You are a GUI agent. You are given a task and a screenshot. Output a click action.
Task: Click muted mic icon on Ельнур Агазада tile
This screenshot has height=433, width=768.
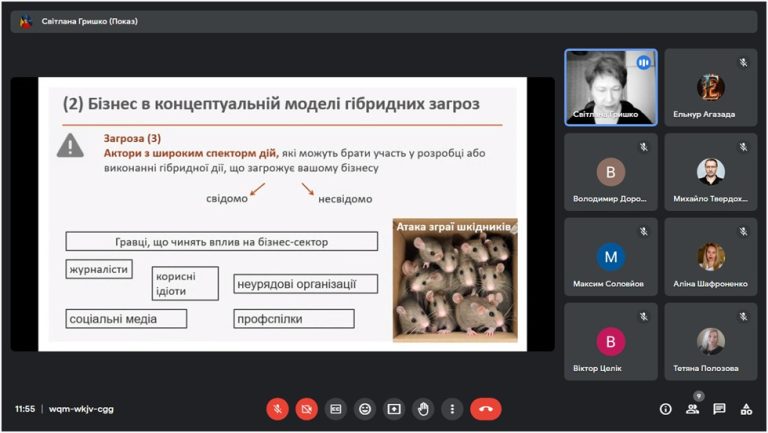pyautogui.click(x=744, y=62)
